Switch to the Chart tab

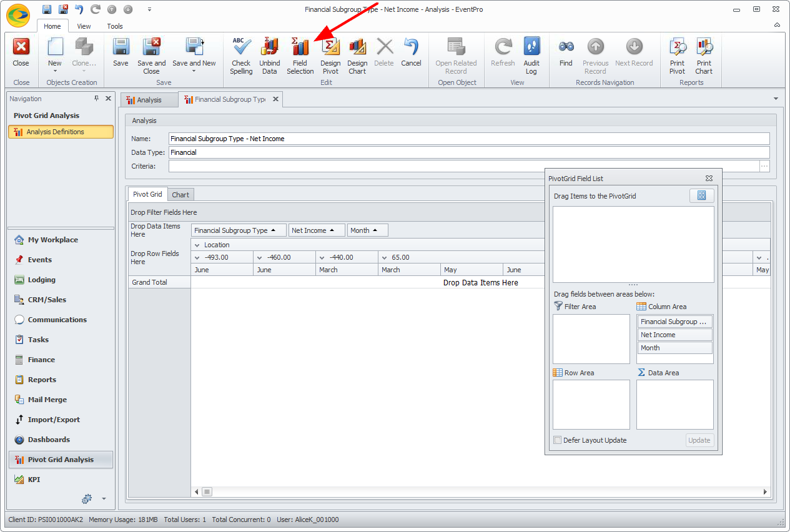[180, 195]
